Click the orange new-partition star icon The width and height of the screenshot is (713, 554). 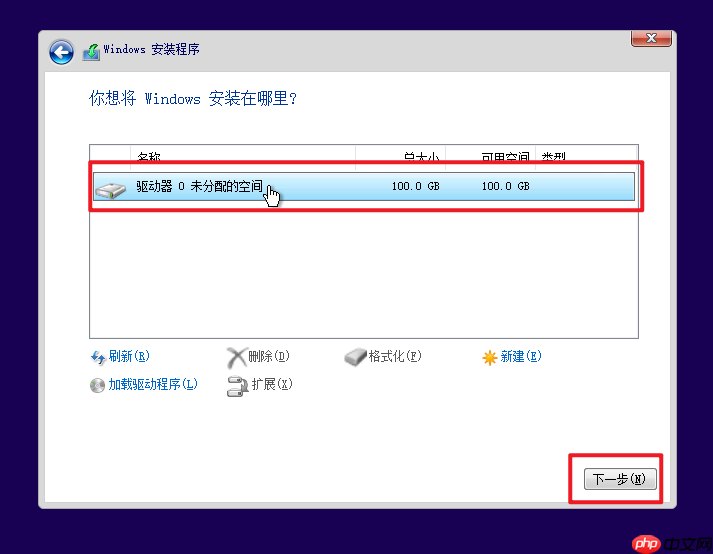click(489, 358)
